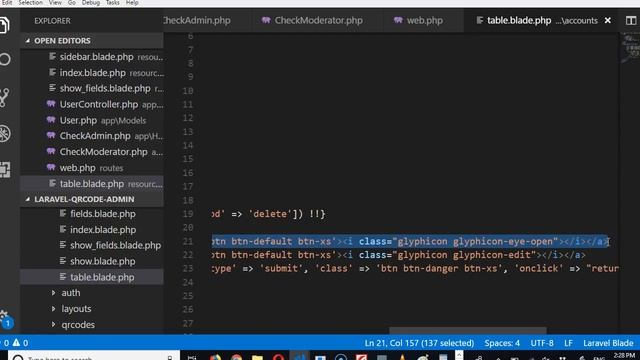Change indentation via Spaces: 4
The image size is (640, 360).
[x=502, y=343]
